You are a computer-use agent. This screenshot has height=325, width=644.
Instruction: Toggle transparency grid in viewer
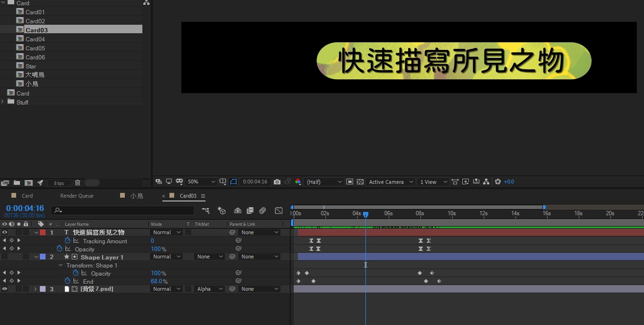[x=360, y=182]
